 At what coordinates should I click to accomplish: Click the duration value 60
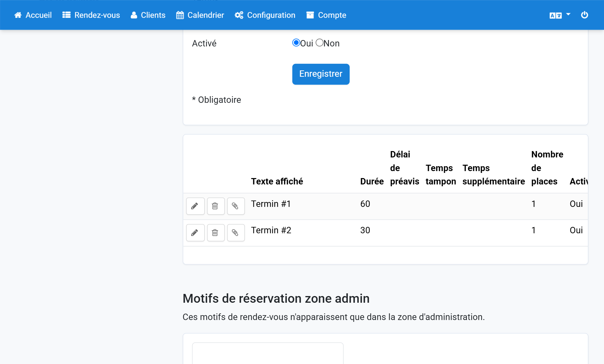pyautogui.click(x=365, y=204)
